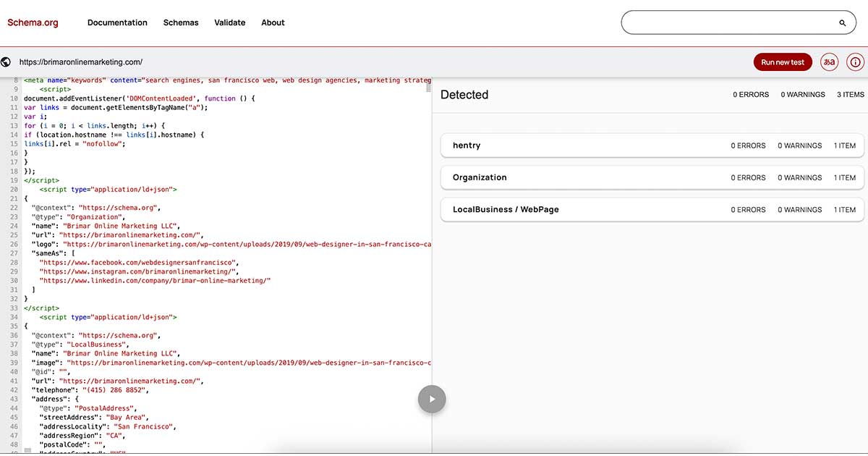Click the linkedin.com company URL code line
This screenshot has height=456, width=868.
(155, 280)
